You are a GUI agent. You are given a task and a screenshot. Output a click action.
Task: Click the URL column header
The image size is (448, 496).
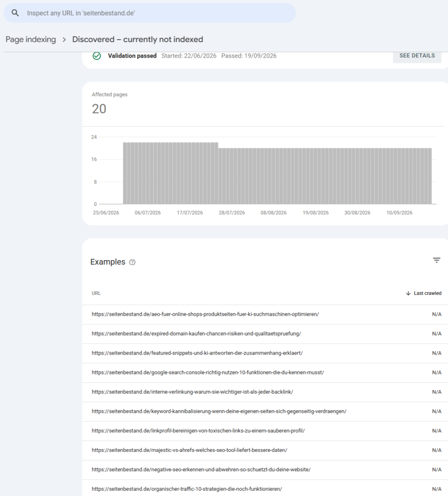pos(96,293)
